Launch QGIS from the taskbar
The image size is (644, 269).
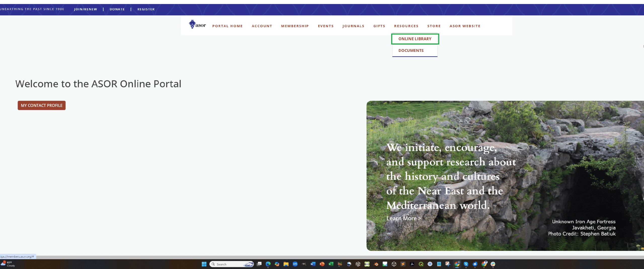[x=421, y=264]
